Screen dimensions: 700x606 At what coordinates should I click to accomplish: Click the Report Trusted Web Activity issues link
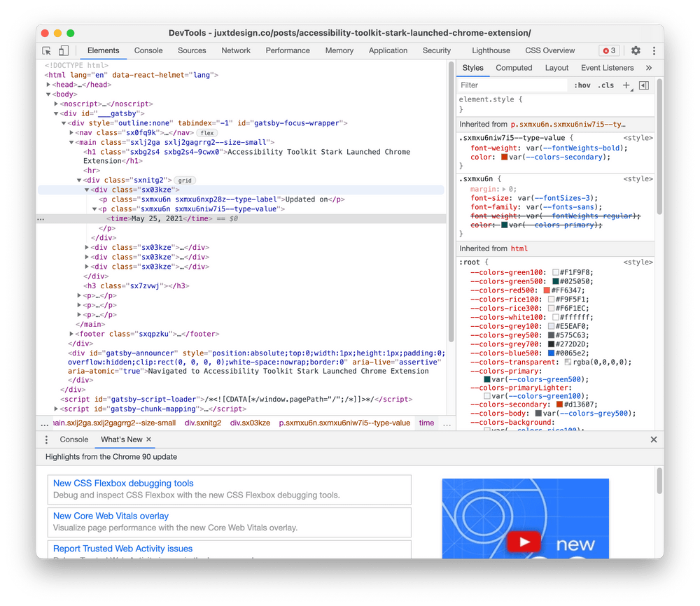(x=122, y=548)
